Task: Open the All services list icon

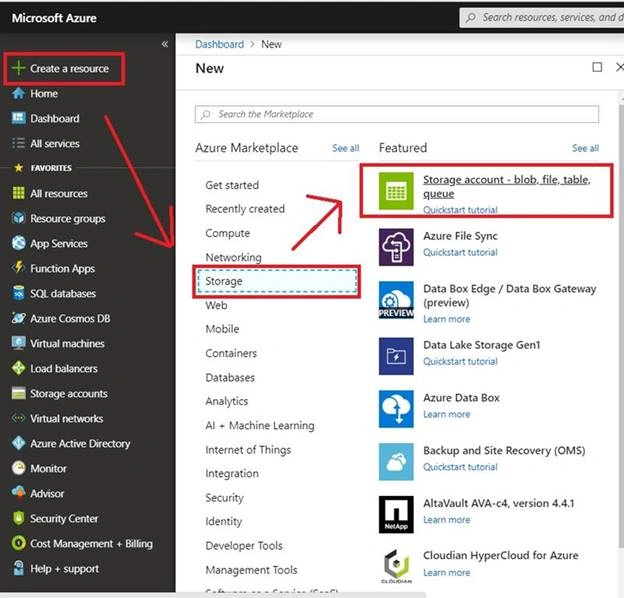Action: click(18, 143)
